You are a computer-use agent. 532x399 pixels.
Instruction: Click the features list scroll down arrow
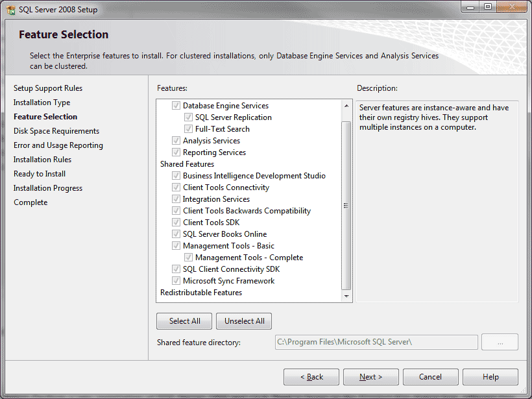(x=346, y=296)
